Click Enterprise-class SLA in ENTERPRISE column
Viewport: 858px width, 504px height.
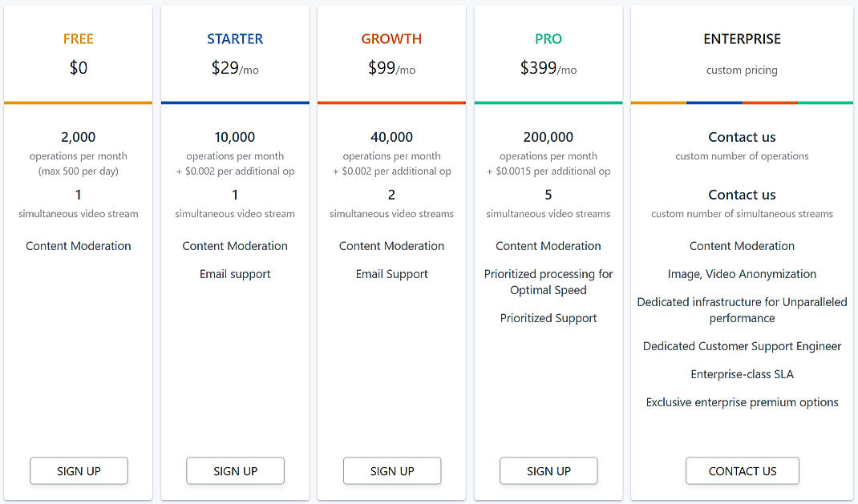(742, 374)
